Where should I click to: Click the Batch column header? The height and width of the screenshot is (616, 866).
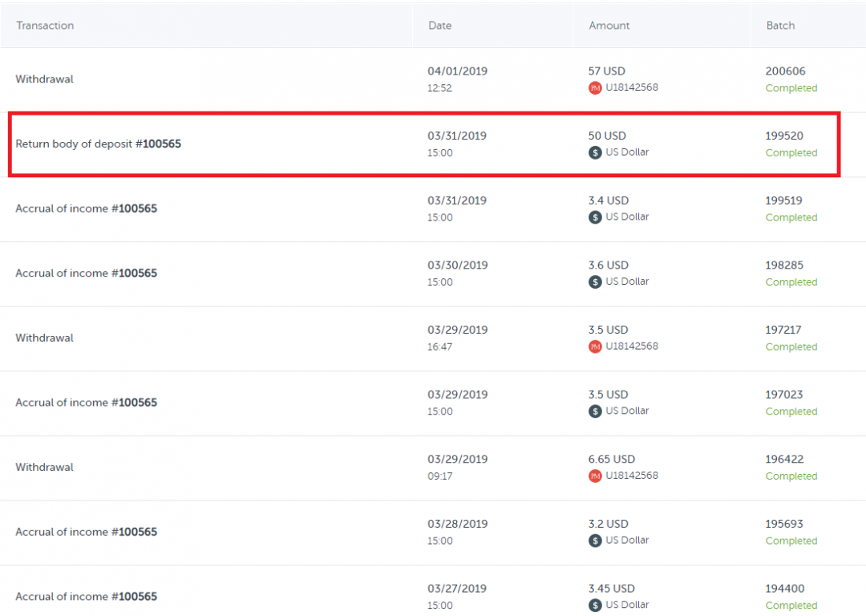coord(780,26)
